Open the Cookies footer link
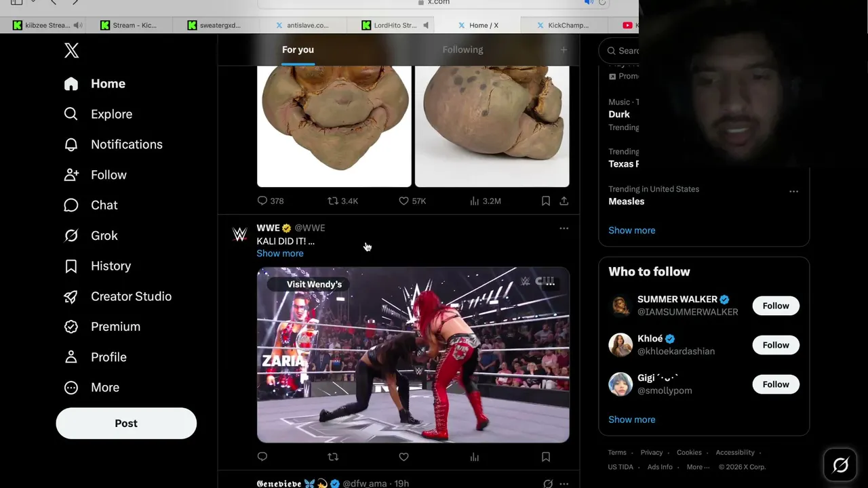This screenshot has height=488, width=868. pyautogui.click(x=689, y=453)
